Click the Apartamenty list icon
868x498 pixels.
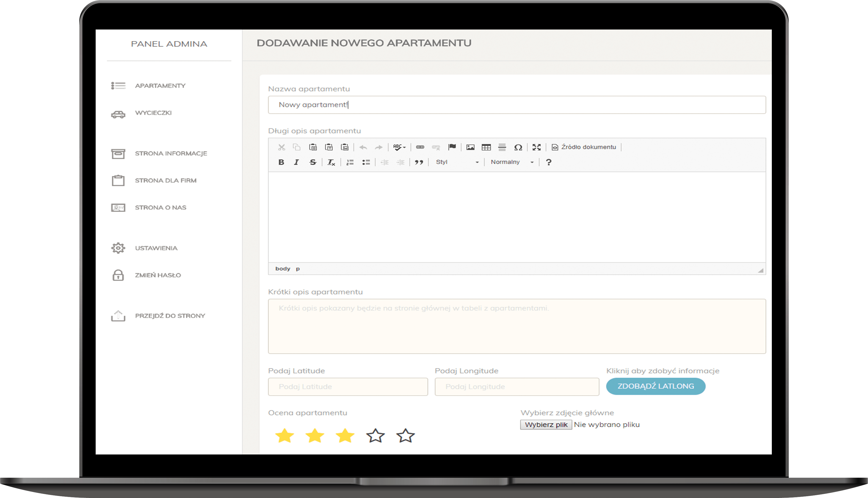(118, 85)
